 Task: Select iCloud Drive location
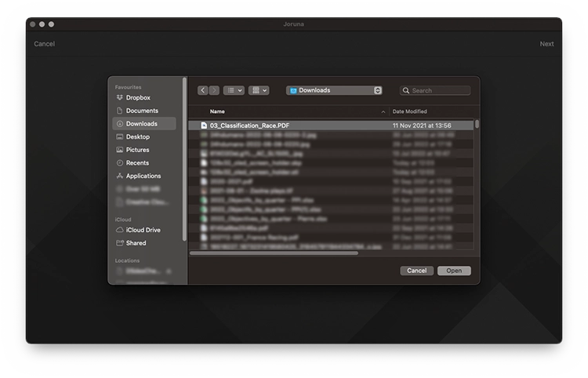143,230
